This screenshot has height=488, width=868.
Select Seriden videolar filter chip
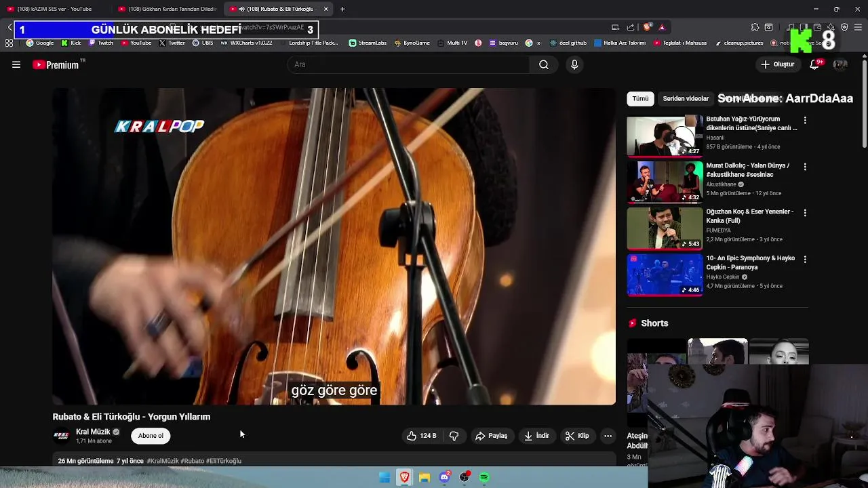[686, 98]
